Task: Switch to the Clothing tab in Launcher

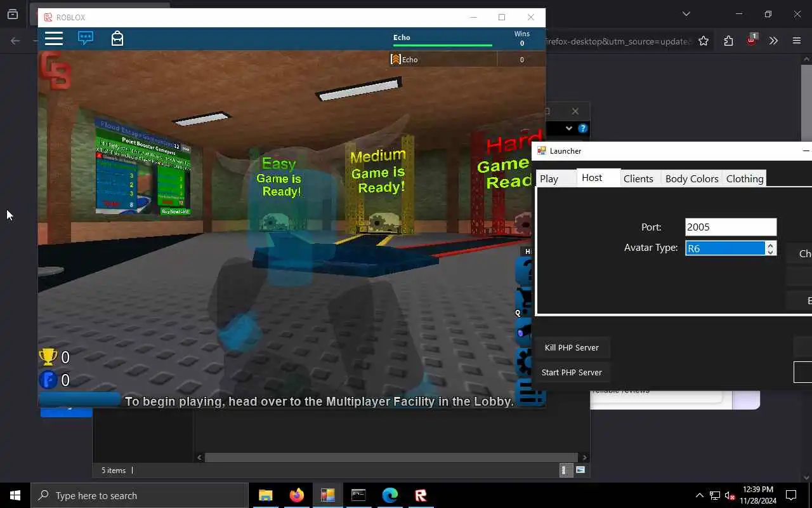Action: pyautogui.click(x=745, y=178)
